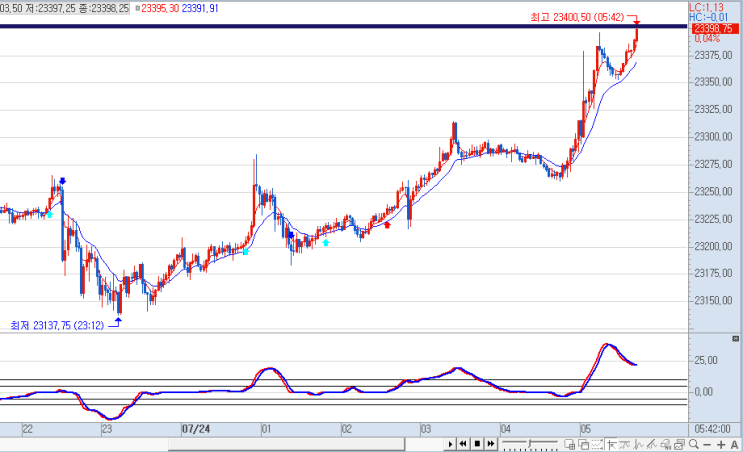Zoom out the chart with minus icon
The image size is (743, 452).
click(x=707, y=445)
